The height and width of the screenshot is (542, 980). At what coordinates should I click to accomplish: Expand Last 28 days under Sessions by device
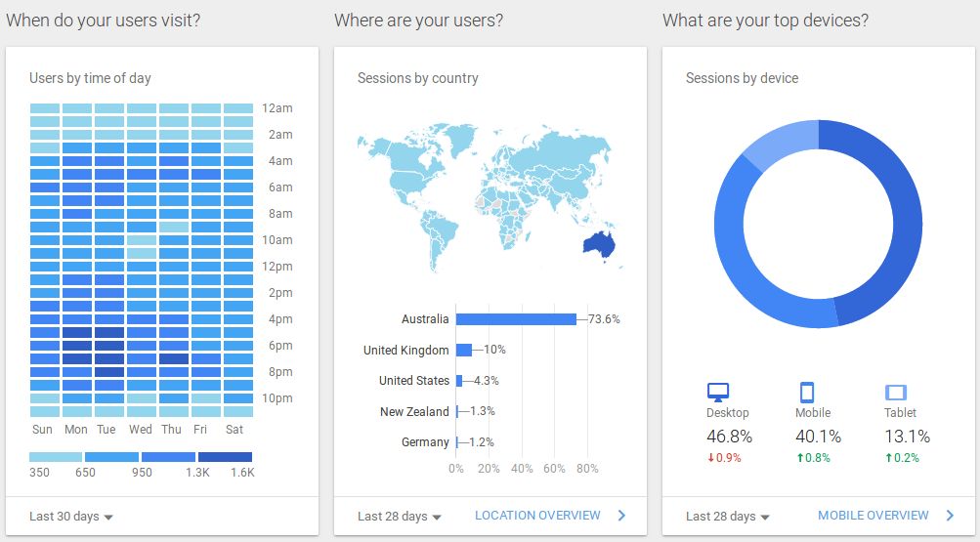click(728, 517)
